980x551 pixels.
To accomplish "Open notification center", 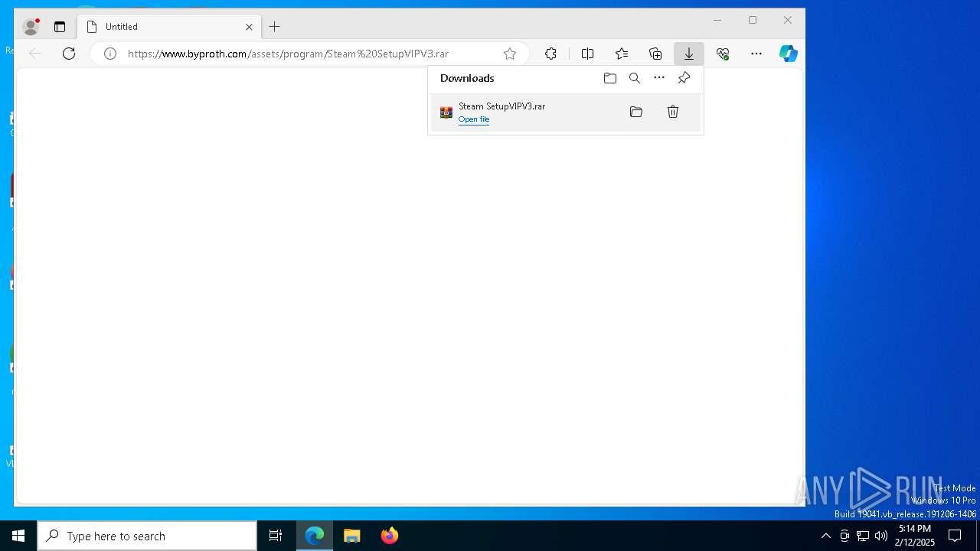I will pyautogui.click(x=955, y=536).
